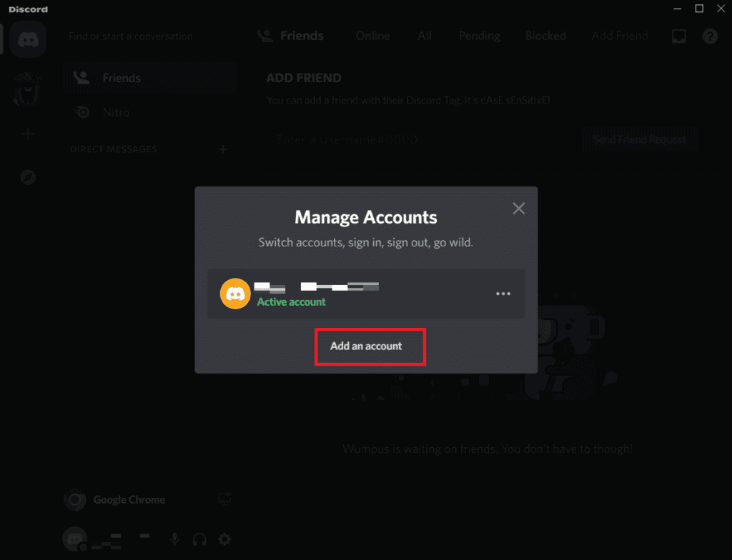Image resolution: width=732 pixels, height=560 pixels.
Task: Open User Settings gear icon
Action: click(224, 539)
